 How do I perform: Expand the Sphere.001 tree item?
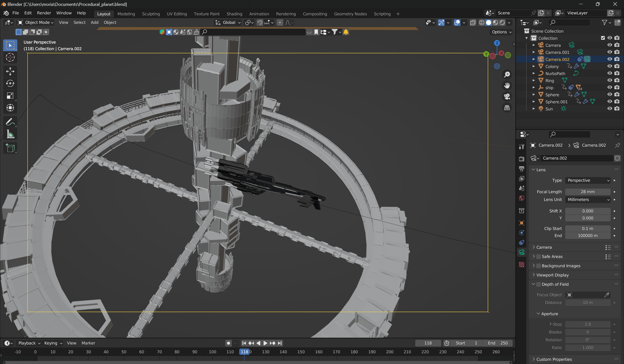[x=534, y=101]
